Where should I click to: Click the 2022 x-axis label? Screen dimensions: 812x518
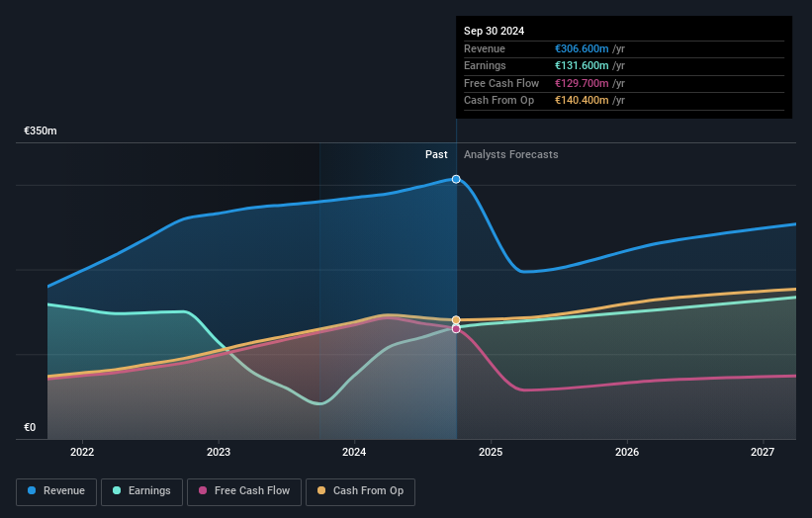[82, 453]
